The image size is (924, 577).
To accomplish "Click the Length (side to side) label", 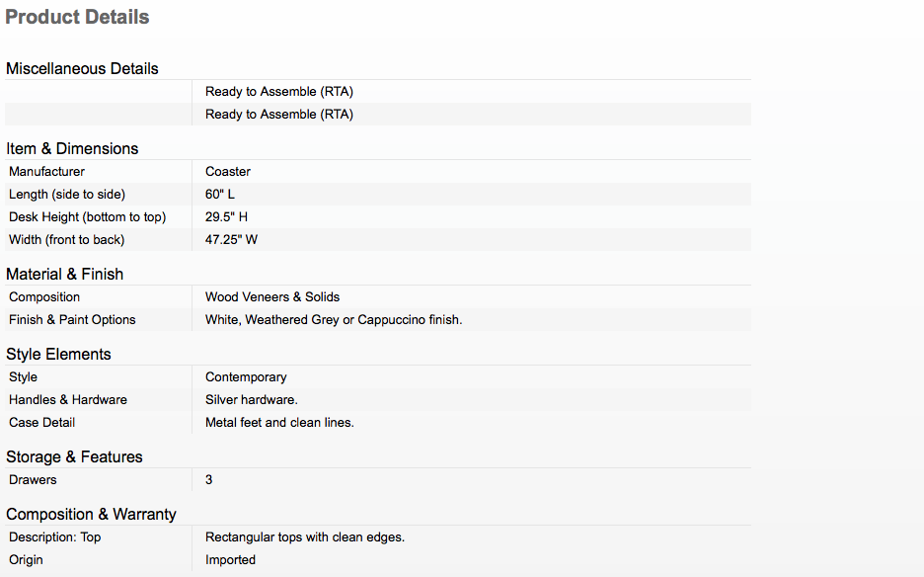I will click(66, 194).
